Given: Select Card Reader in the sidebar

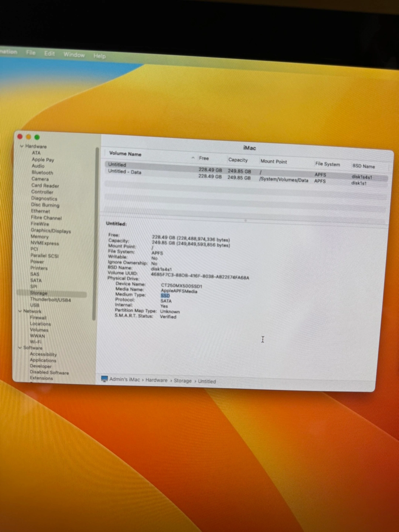Looking at the screenshot, I should pos(45,185).
